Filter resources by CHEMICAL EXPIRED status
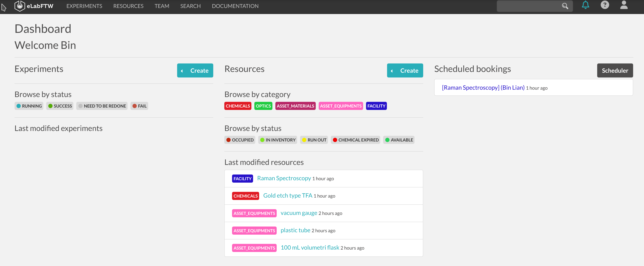The image size is (644, 266). [x=356, y=140]
